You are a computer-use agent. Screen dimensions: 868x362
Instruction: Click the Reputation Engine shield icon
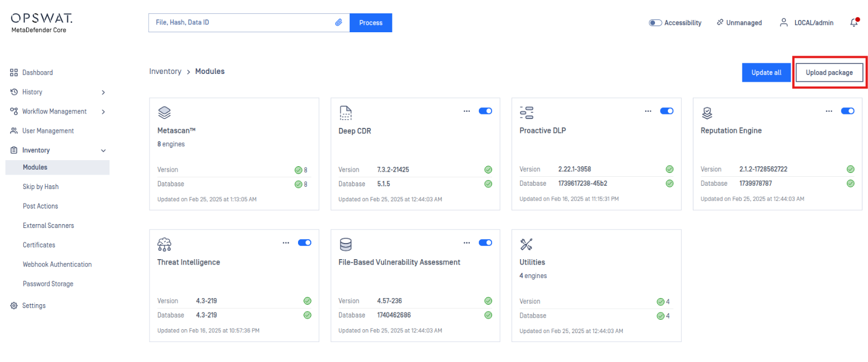click(x=707, y=113)
